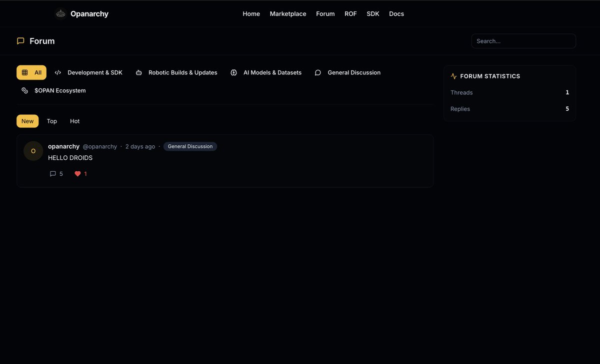Click the Replies statistic row
600x364 pixels.
click(x=509, y=109)
